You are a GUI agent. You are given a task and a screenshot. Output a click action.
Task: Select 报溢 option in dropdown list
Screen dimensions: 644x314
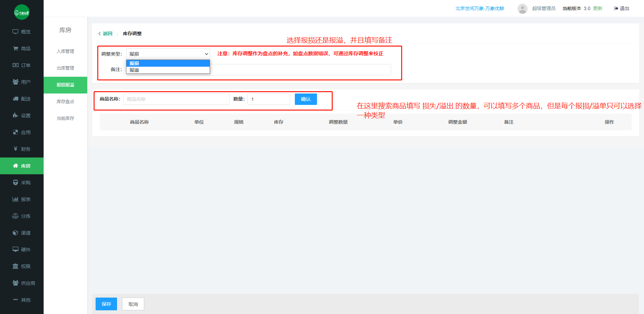pos(168,70)
